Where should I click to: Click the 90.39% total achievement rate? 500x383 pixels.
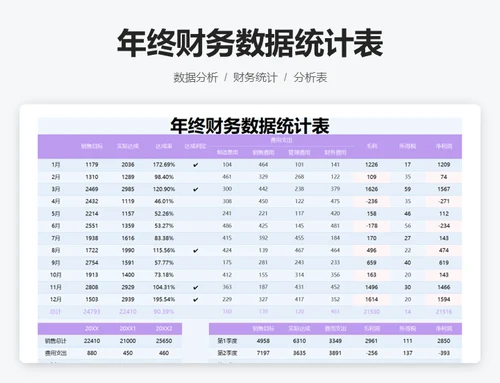164,312
